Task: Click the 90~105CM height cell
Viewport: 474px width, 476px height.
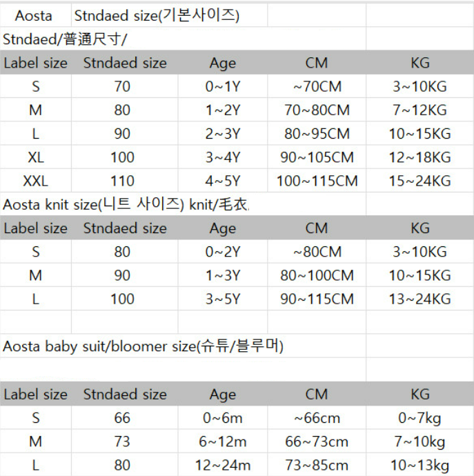Action: click(317, 157)
